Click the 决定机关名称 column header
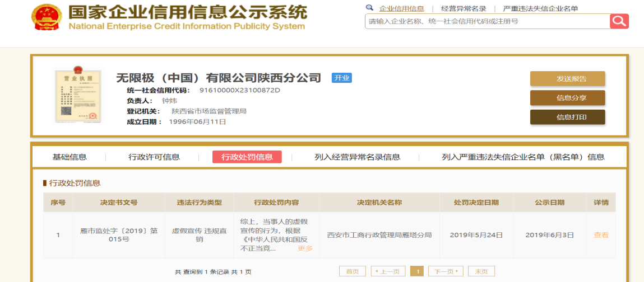The height and width of the screenshot is (282, 644). [379, 203]
